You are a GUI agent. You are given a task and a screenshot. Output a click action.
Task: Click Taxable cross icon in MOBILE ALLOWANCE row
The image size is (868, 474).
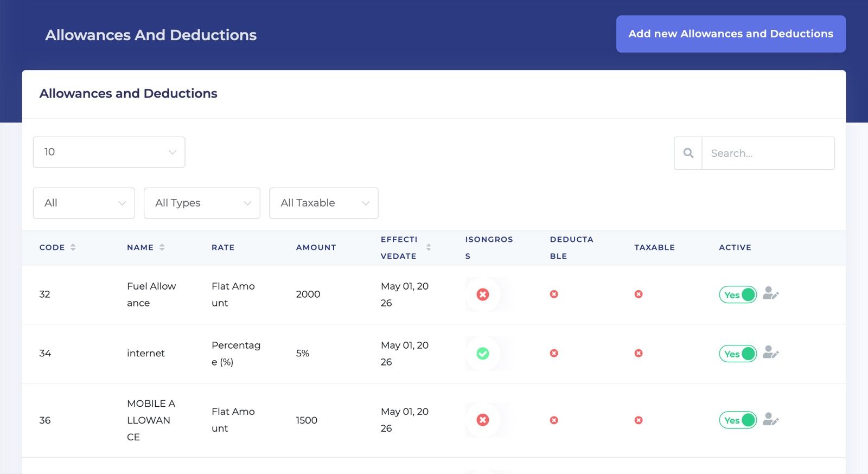(639, 420)
